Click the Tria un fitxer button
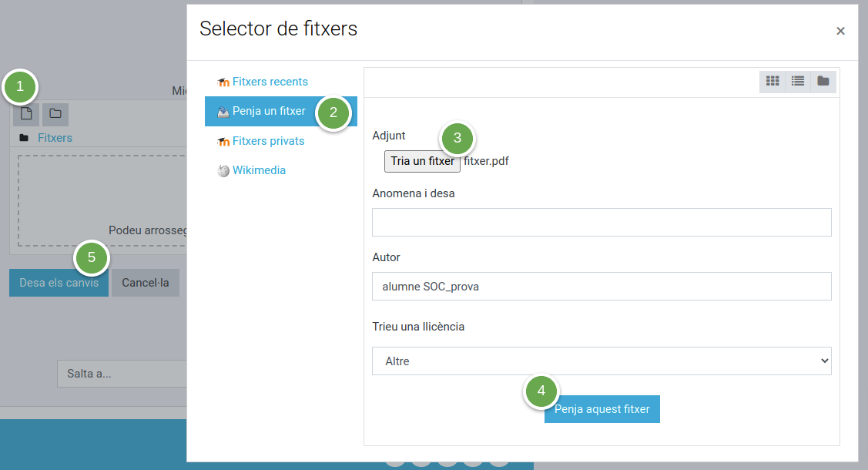 point(422,161)
